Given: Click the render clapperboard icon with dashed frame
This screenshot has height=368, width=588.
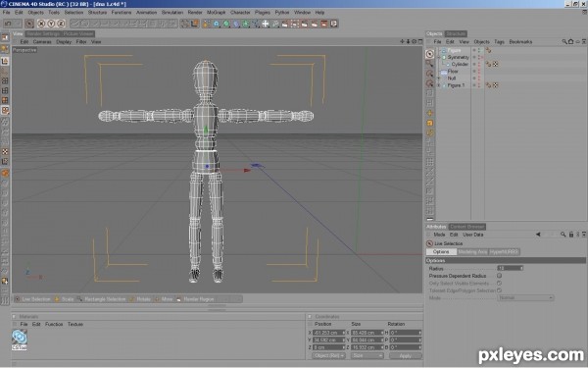Looking at the screenshot, I should click(x=295, y=24).
